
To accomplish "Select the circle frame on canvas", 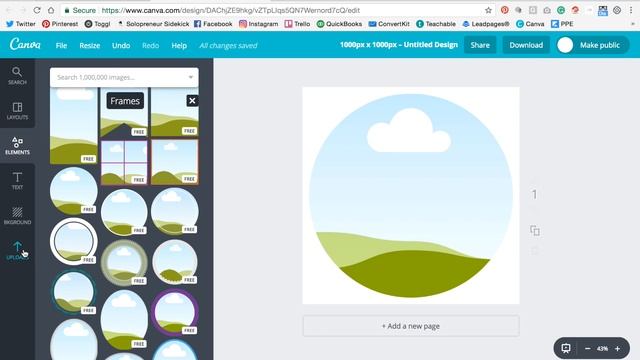I will (411, 196).
